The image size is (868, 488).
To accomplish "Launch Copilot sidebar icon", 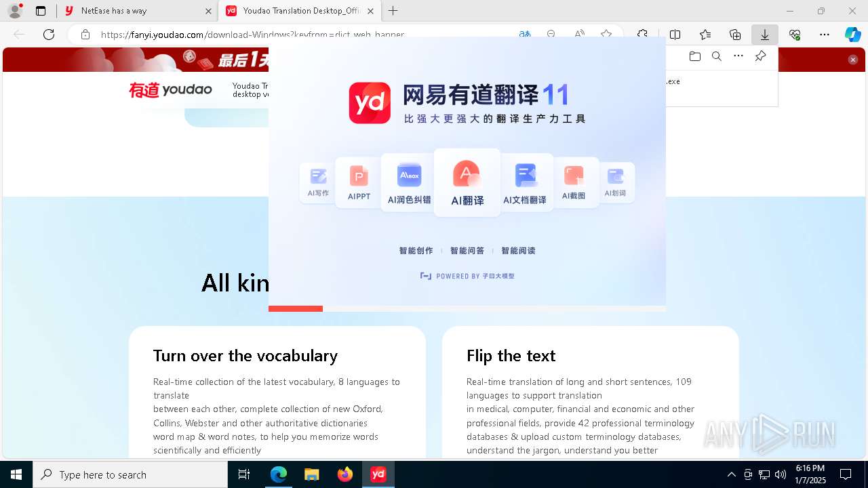I will coord(852,35).
